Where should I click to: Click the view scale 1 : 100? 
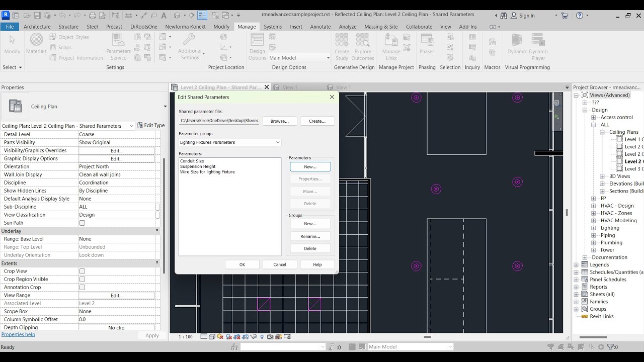186,337
